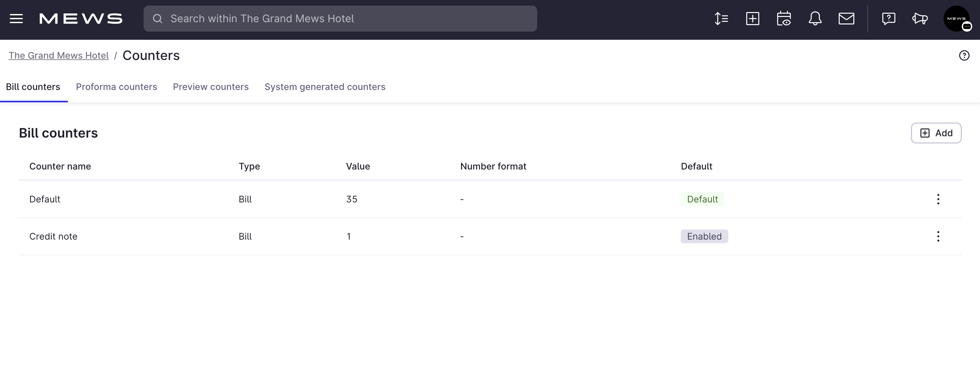The image size is (980, 384).
Task: Click the Bill counters section heading
Action: tap(58, 133)
